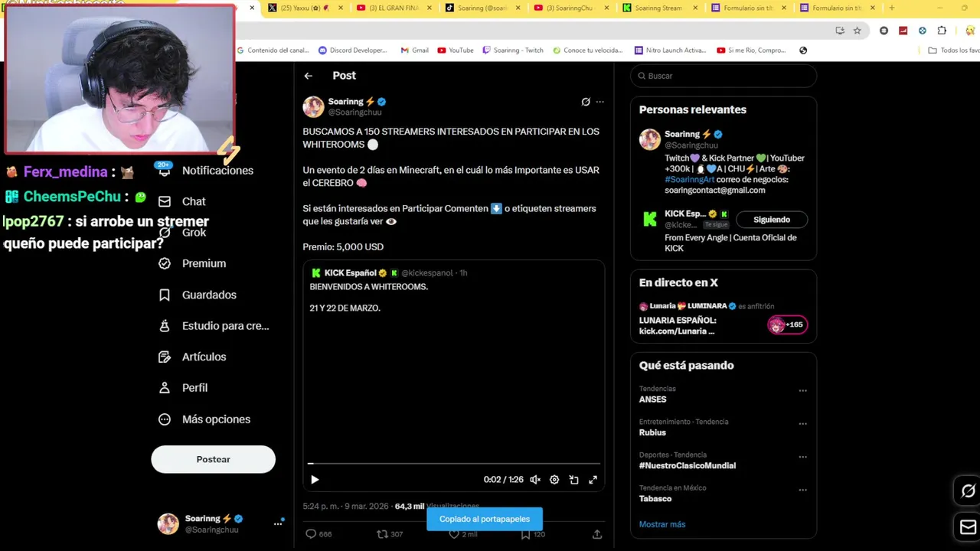Screen dimensions: 980x551
Task: Open soaringcontact@gmail.com email link
Action: pos(714,190)
